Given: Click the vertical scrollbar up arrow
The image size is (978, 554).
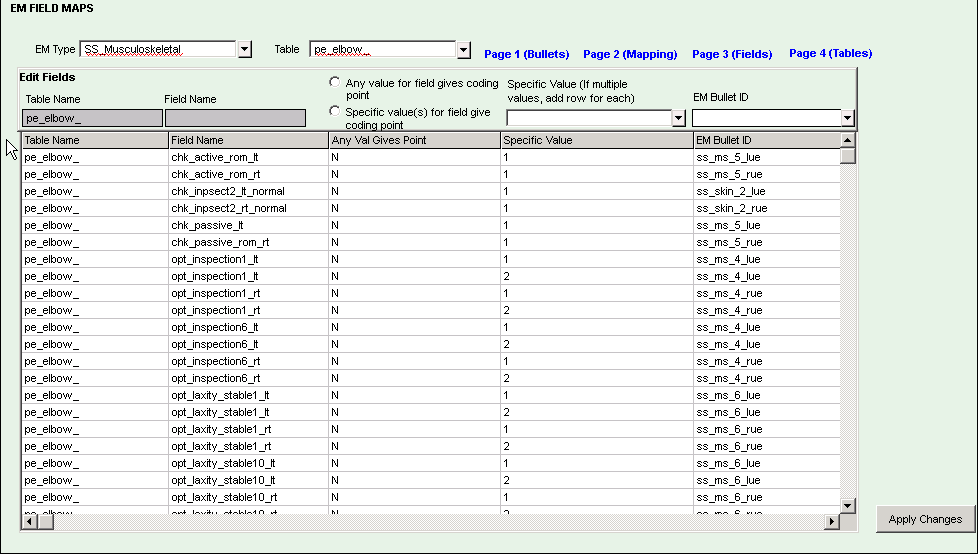Looking at the screenshot, I should [x=847, y=140].
